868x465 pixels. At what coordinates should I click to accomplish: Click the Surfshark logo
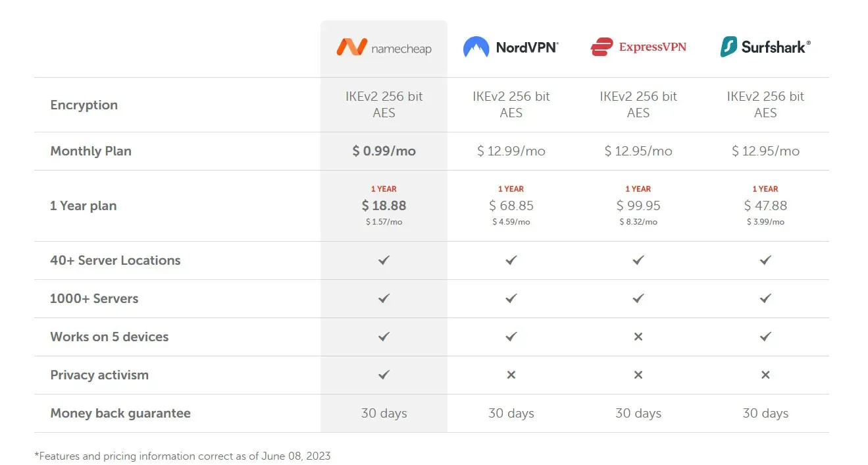[x=765, y=47]
